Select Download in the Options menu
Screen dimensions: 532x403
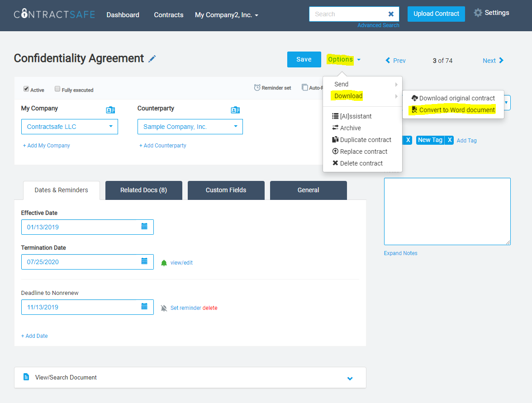click(362, 96)
